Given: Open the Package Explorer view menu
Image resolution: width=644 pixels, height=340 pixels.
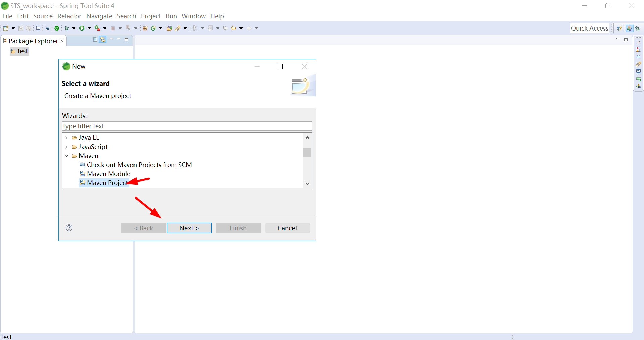Looking at the screenshot, I should 111,39.
